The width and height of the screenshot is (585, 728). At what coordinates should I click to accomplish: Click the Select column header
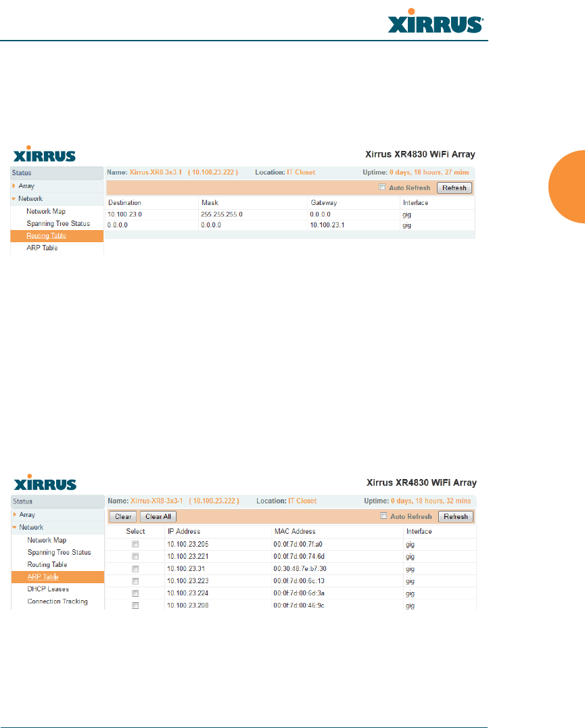pyautogui.click(x=135, y=532)
